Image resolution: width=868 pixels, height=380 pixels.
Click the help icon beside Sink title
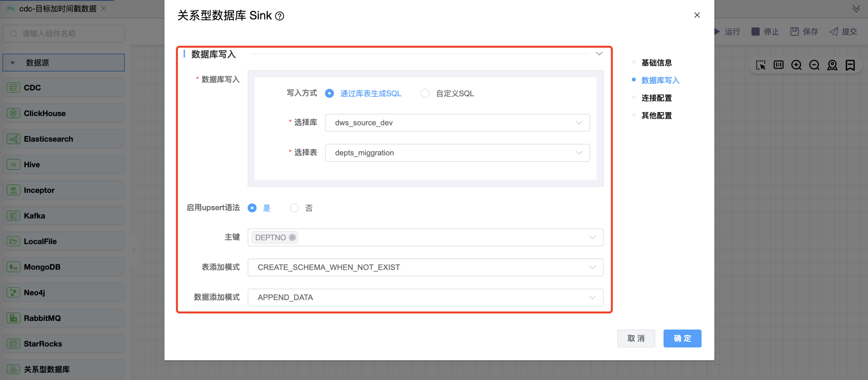pyautogui.click(x=280, y=16)
